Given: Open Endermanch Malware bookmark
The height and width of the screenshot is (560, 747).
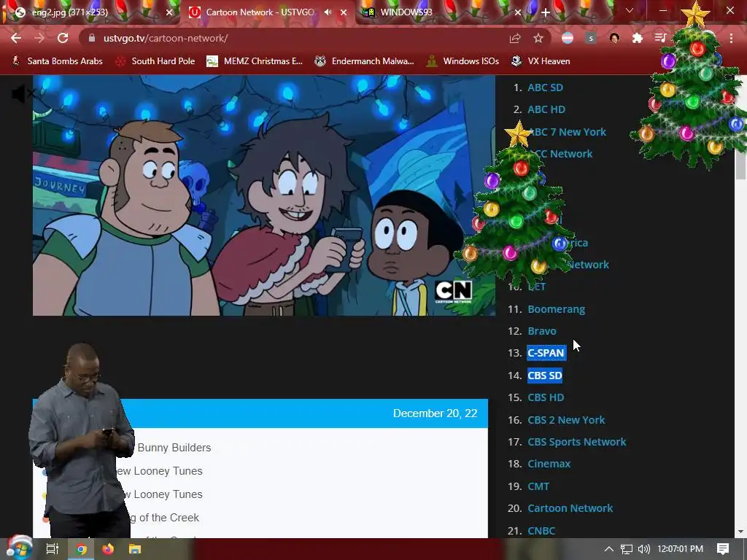Looking at the screenshot, I should 365,61.
